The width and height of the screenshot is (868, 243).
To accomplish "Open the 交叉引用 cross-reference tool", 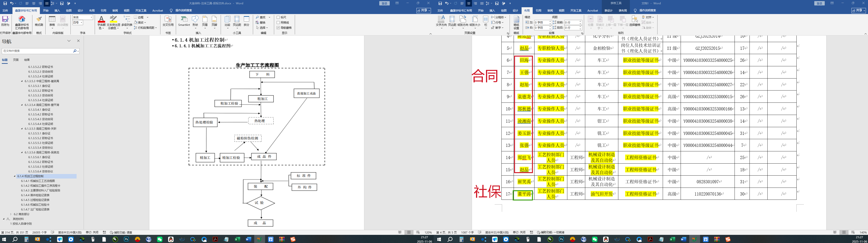I will click(168, 21).
